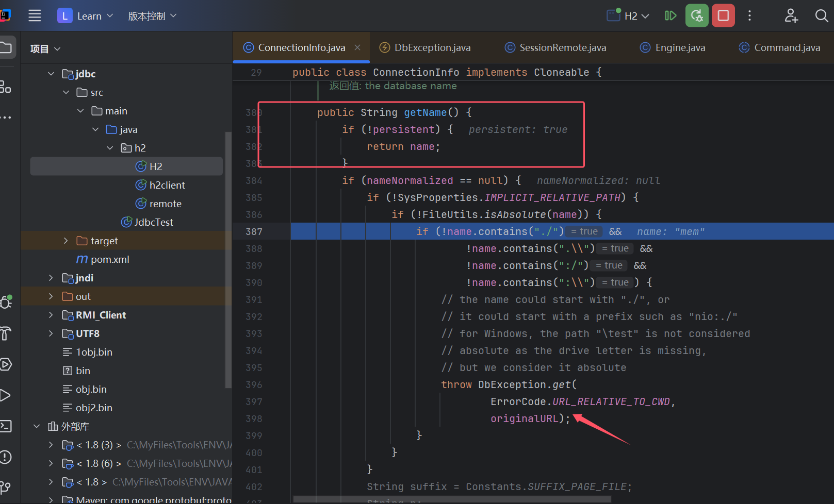Collapse the jdbc module node
The image size is (834, 504).
click(x=51, y=74)
